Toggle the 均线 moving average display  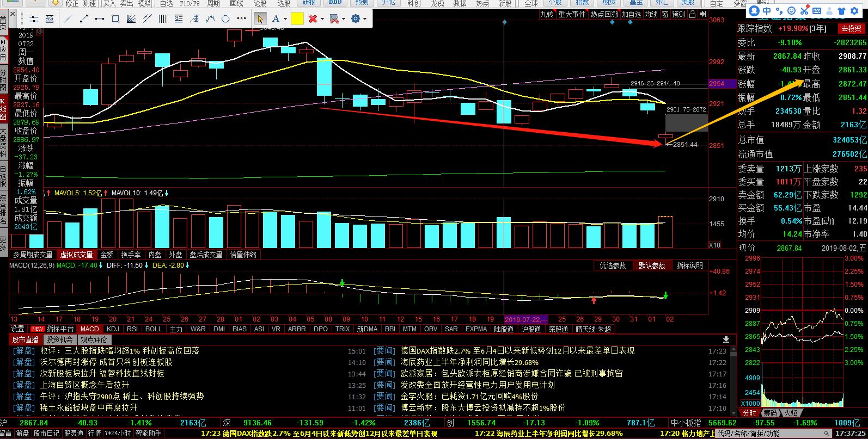(x=651, y=14)
